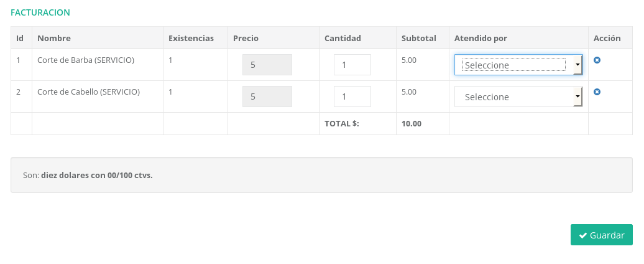This screenshot has height=264, width=644.
Task: Focus the Cantidad field for Corte de Barba
Action: (x=352, y=65)
